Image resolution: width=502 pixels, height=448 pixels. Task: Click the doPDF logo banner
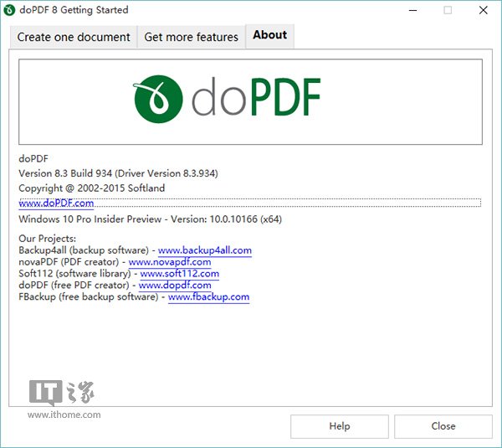coord(250,101)
